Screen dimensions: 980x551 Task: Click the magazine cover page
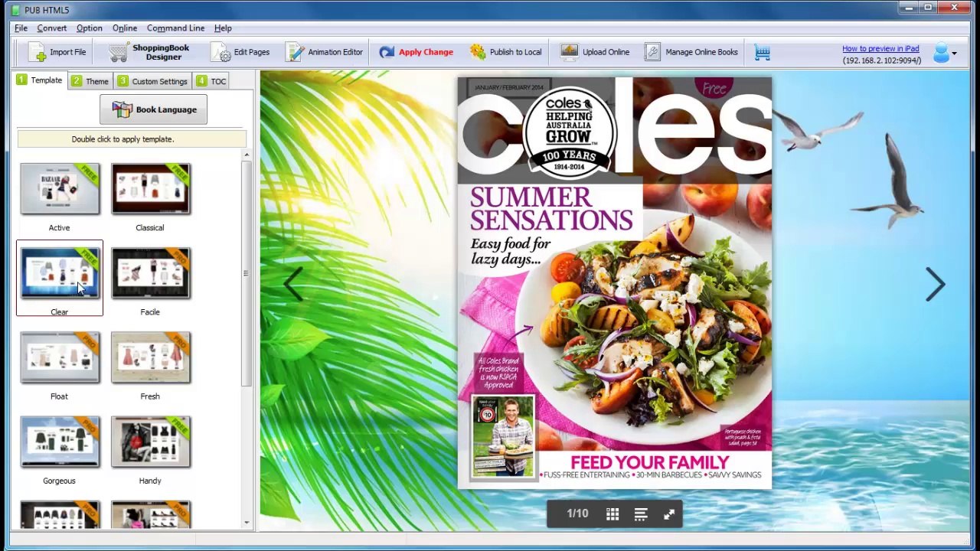(615, 282)
